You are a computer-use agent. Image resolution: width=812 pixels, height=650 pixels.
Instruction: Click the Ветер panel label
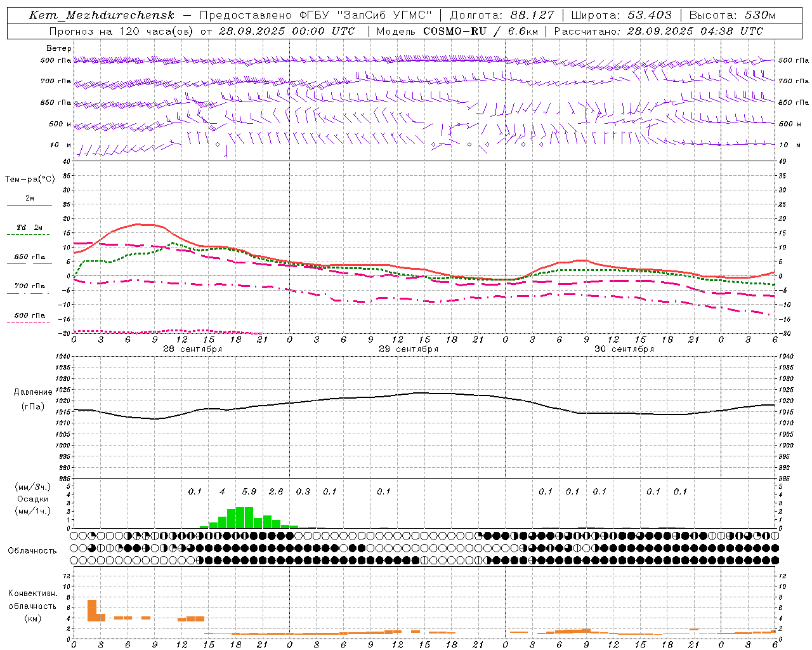59,48
